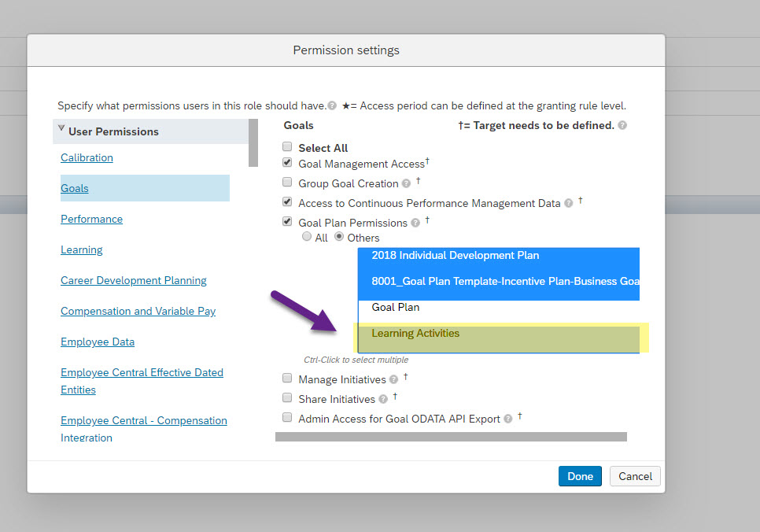This screenshot has width=760, height=532.
Task: Open Career Development Planning category
Action: [133, 281]
